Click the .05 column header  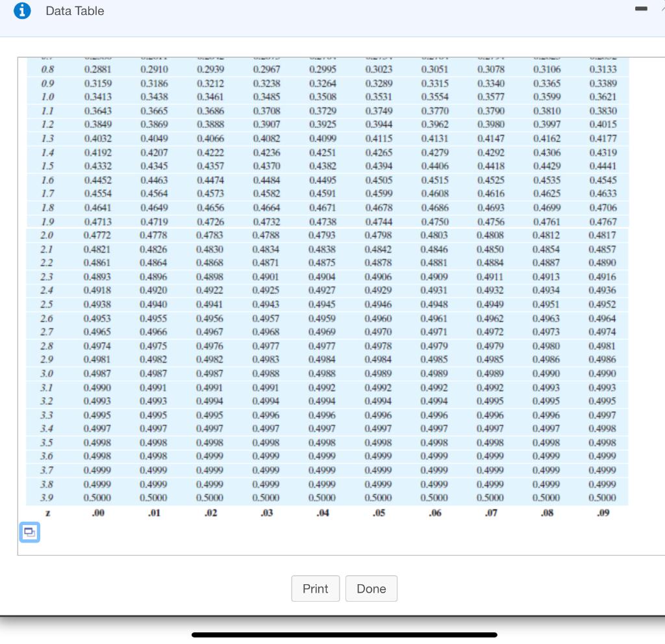tap(379, 513)
